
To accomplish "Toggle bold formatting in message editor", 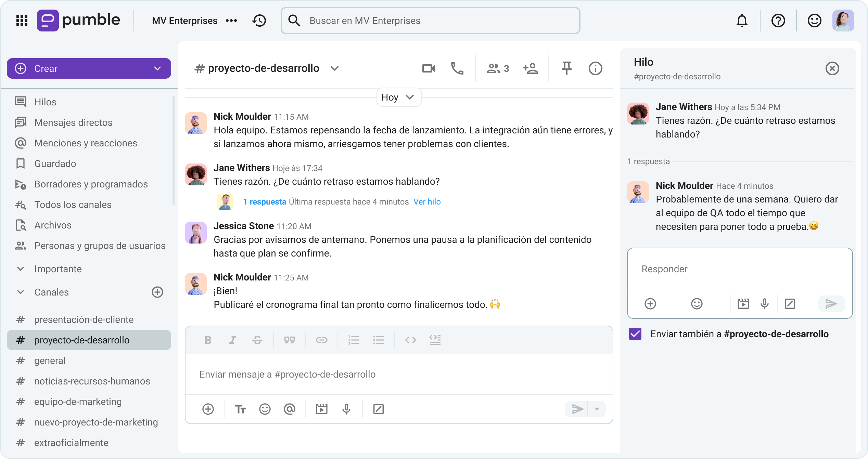I will pyautogui.click(x=208, y=340).
